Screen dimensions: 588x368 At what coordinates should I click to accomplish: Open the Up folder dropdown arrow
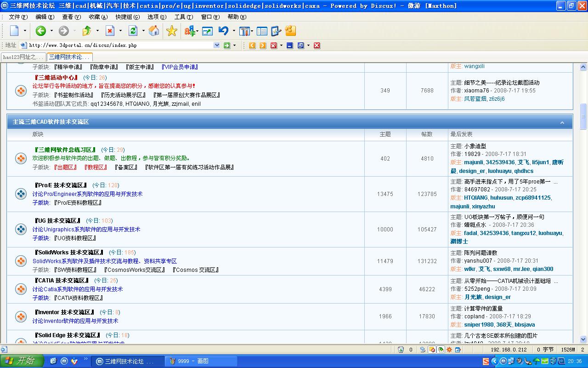97,31
